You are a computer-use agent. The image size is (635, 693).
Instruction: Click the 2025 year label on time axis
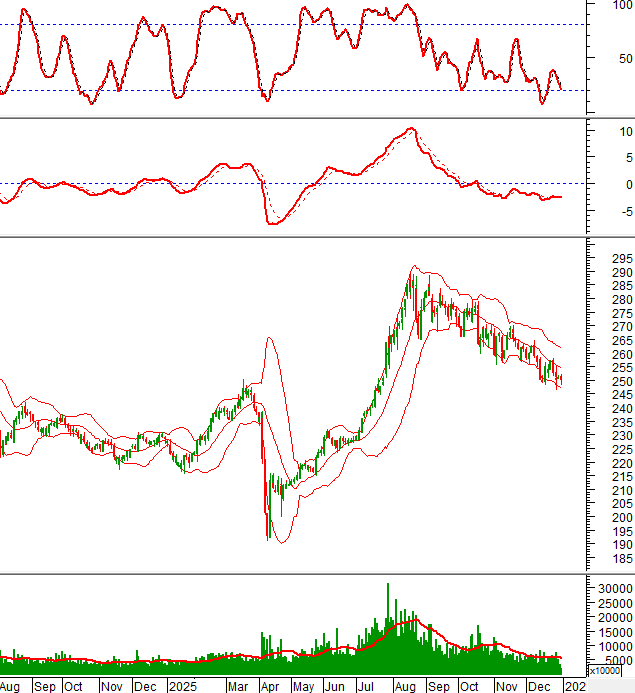coord(182,687)
